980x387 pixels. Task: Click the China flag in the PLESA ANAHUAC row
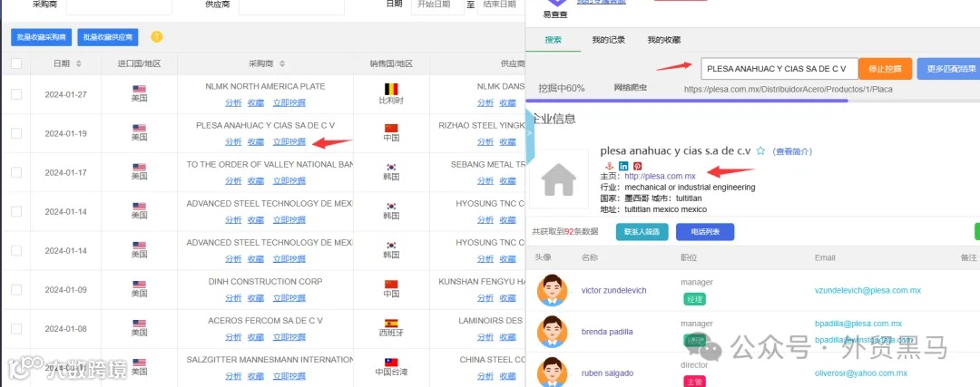tap(391, 128)
